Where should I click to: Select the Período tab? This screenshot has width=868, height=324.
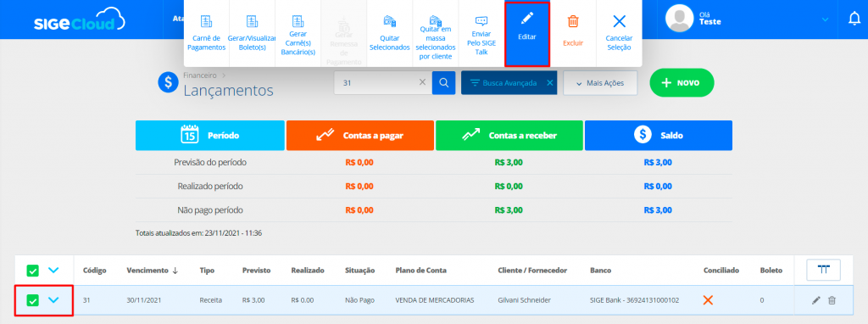click(210, 135)
